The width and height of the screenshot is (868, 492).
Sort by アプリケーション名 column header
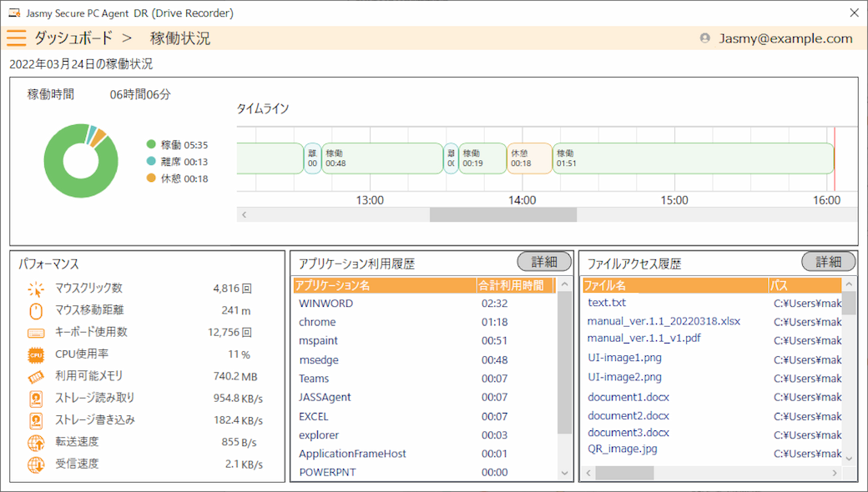tap(385, 285)
